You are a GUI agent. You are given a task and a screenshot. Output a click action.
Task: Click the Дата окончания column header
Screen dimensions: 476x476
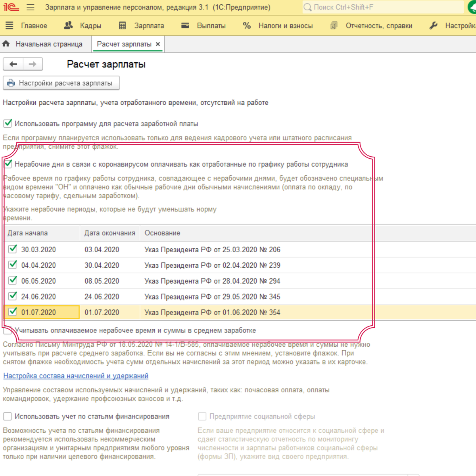click(110, 233)
